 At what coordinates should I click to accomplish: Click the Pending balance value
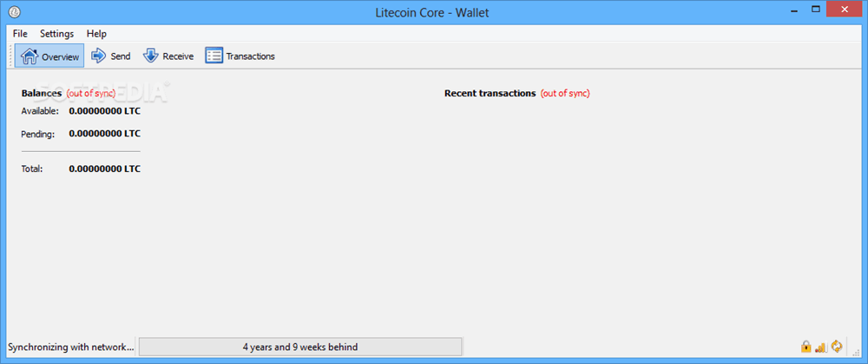[105, 134]
